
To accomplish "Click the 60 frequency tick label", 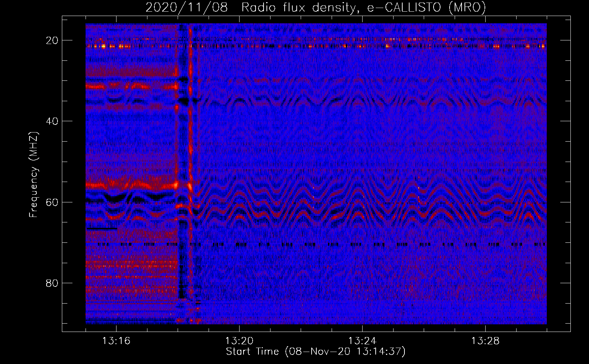I will (52, 202).
